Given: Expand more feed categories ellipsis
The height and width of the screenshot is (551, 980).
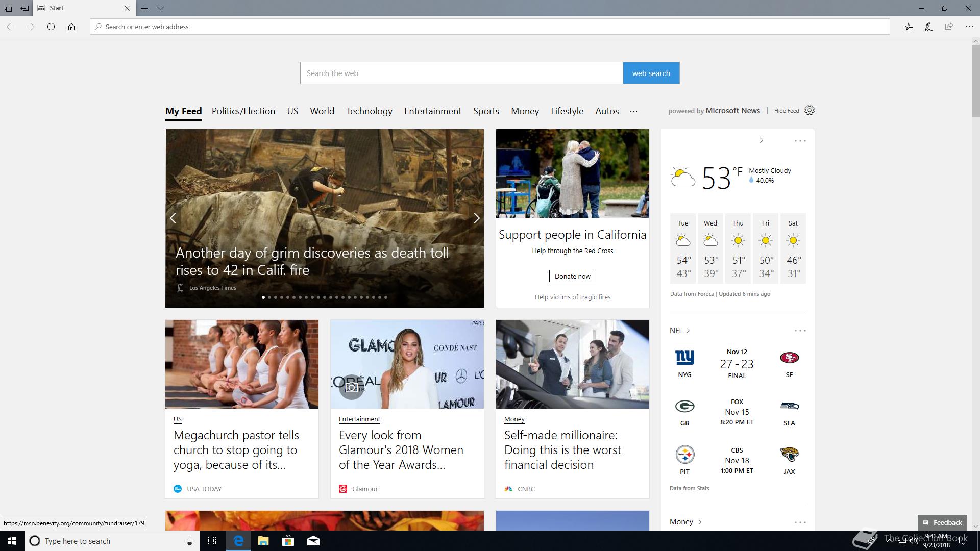Looking at the screenshot, I should click(x=633, y=111).
